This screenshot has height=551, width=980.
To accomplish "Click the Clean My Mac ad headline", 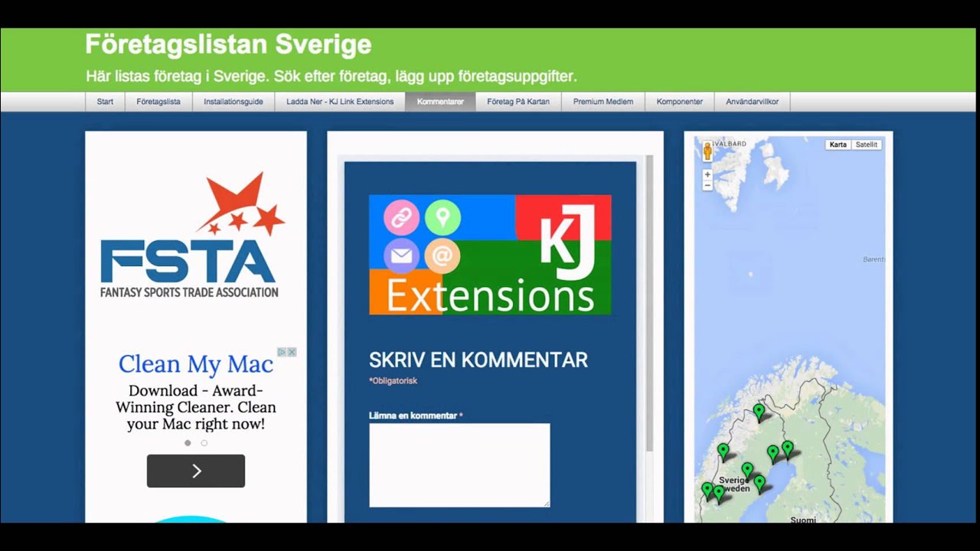I will pyautogui.click(x=196, y=364).
